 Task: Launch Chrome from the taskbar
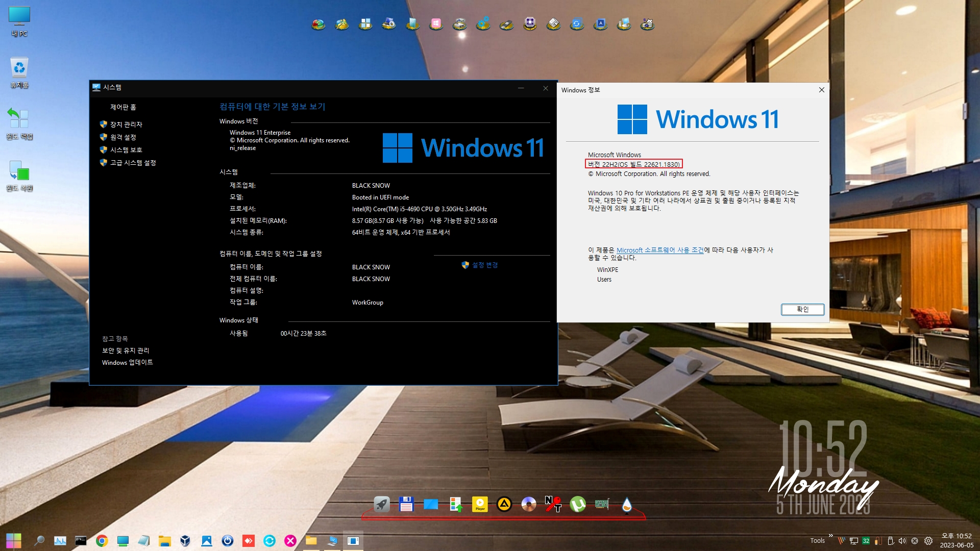(x=102, y=541)
